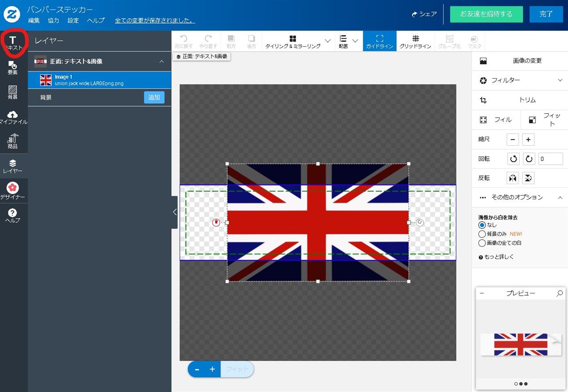Click the Zazzle logo
Viewport: 568px width, 392px height.
(x=12, y=14)
